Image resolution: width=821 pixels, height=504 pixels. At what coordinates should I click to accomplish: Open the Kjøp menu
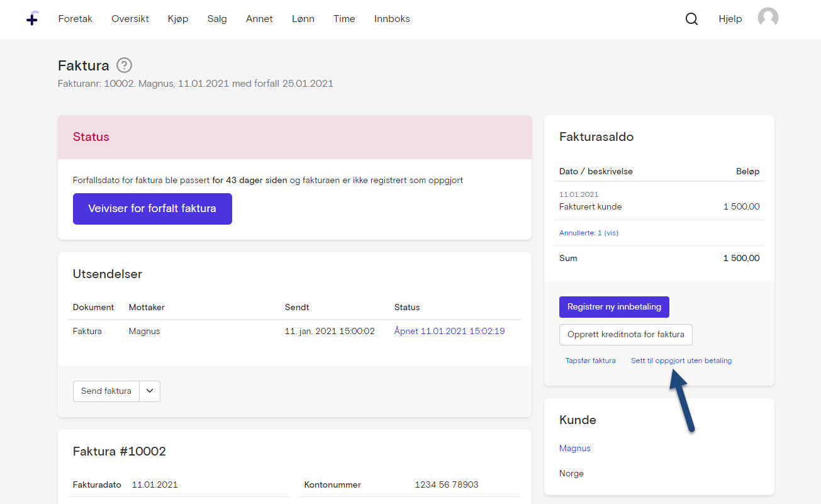click(x=178, y=19)
